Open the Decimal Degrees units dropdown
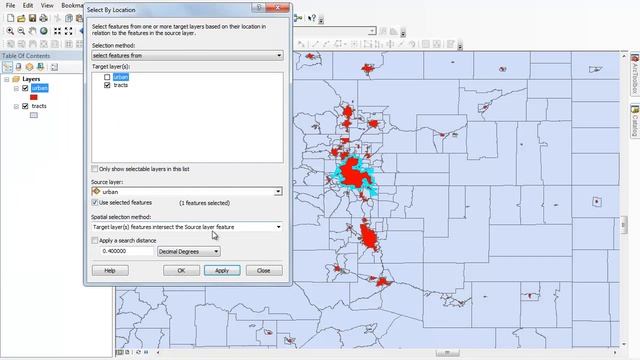Screen dimensions: 640x360 pyautogui.click(x=189, y=251)
